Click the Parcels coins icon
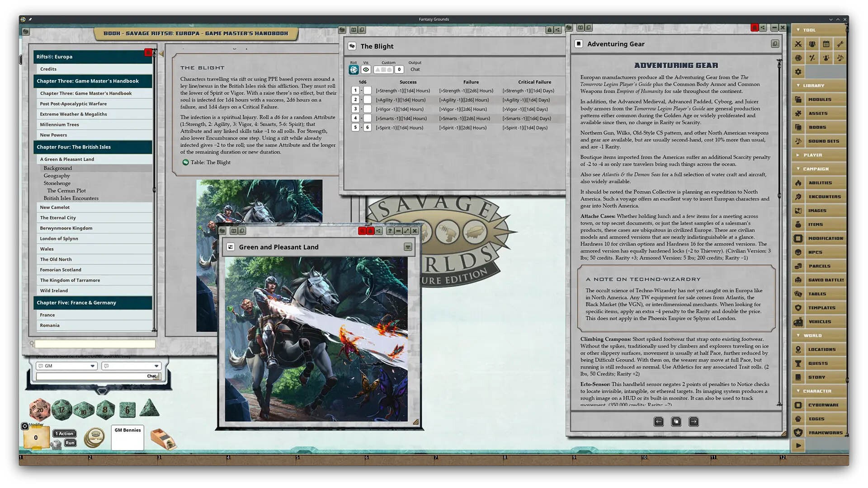This screenshot has height=488, width=868. pyautogui.click(x=798, y=266)
